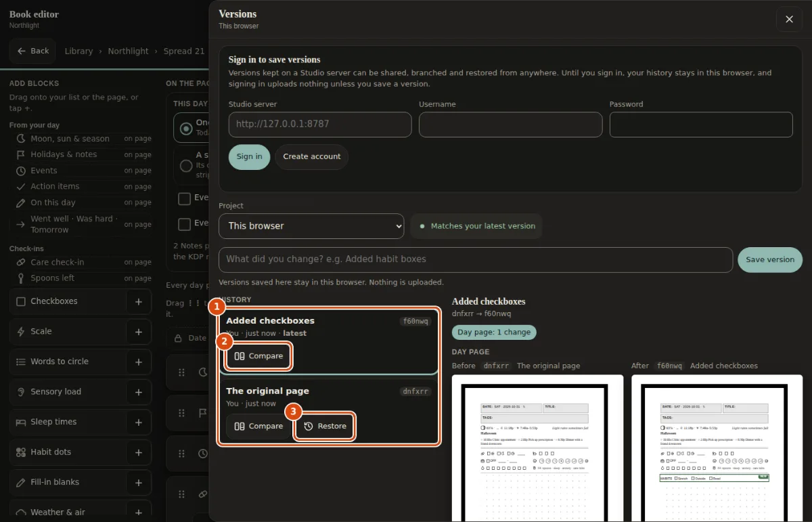Go Back from the book editor
Image resolution: width=812 pixels, height=522 pixels.
[x=33, y=51]
